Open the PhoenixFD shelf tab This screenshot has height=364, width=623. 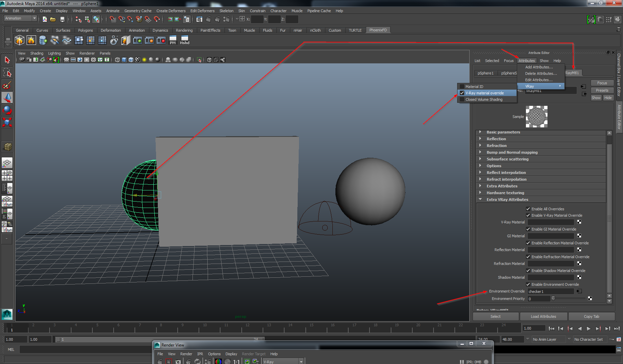coord(378,30)
